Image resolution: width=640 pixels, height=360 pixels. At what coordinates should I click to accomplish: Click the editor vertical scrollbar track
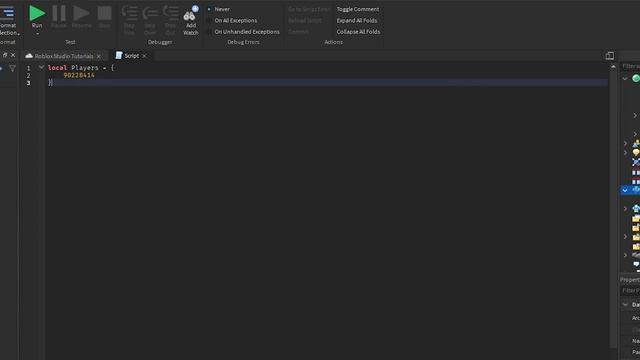(x=613, y=208)
